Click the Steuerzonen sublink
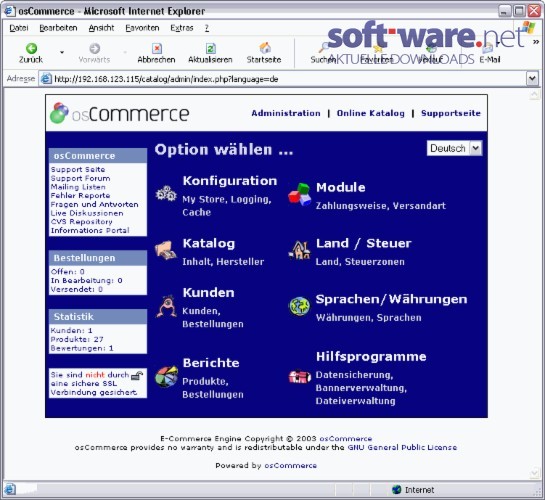The height and width of the screenshot is (500, 545). (375, 262)
